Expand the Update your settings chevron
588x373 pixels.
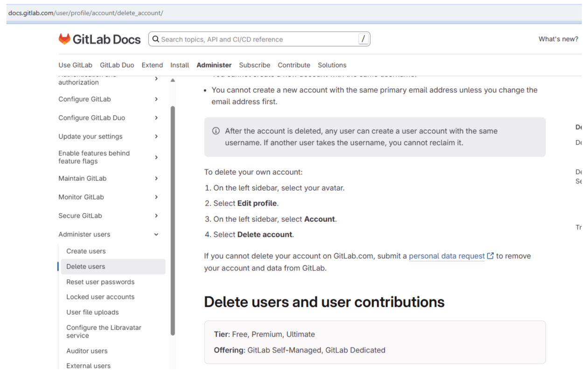[156, 137]
